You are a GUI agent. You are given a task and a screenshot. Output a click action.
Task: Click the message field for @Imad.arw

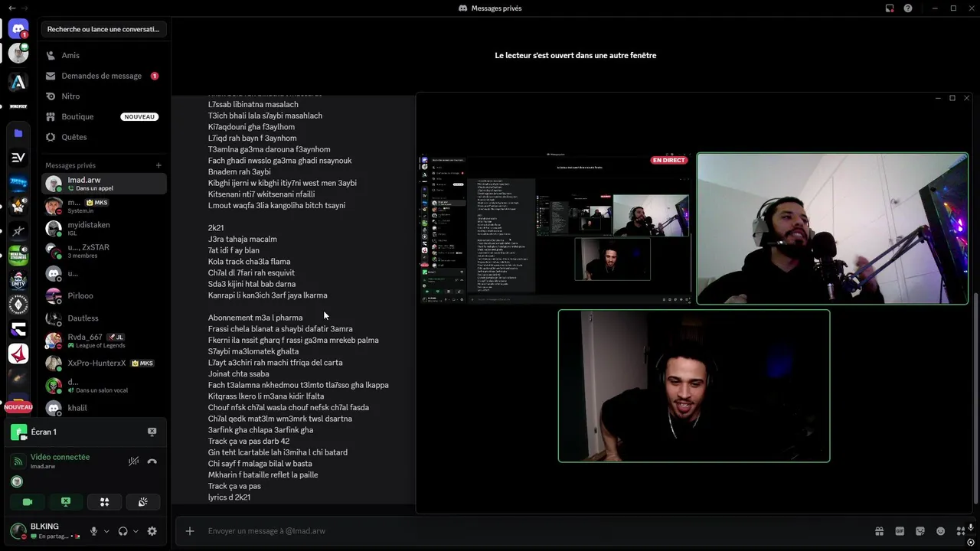536,531
